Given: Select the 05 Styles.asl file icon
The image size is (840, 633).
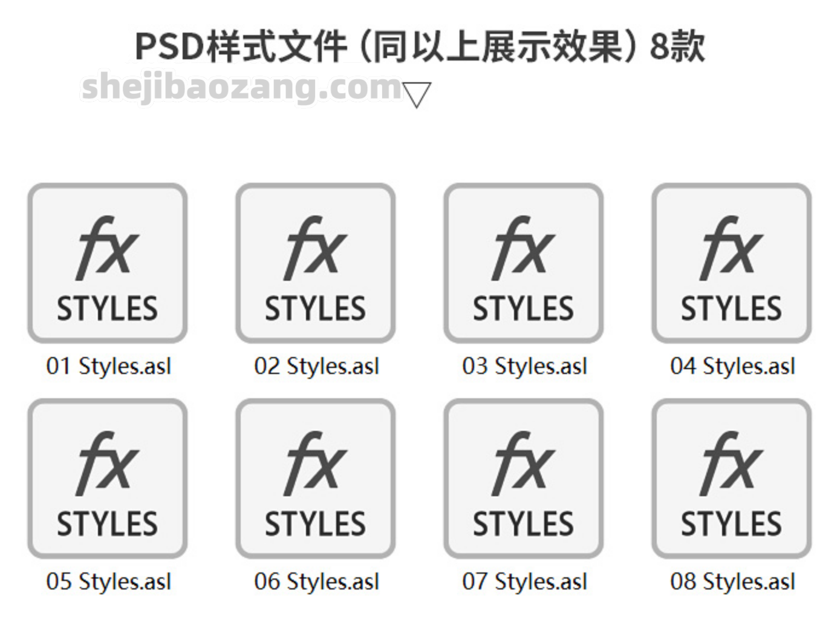Looking at the screenshot, I should click(108, 478).
